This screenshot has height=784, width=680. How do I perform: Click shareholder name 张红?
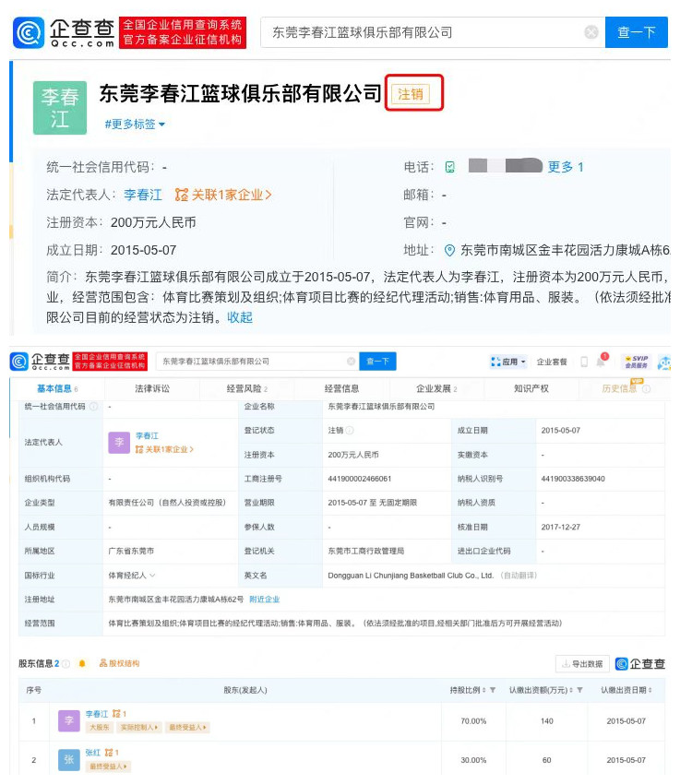[93, 753]
